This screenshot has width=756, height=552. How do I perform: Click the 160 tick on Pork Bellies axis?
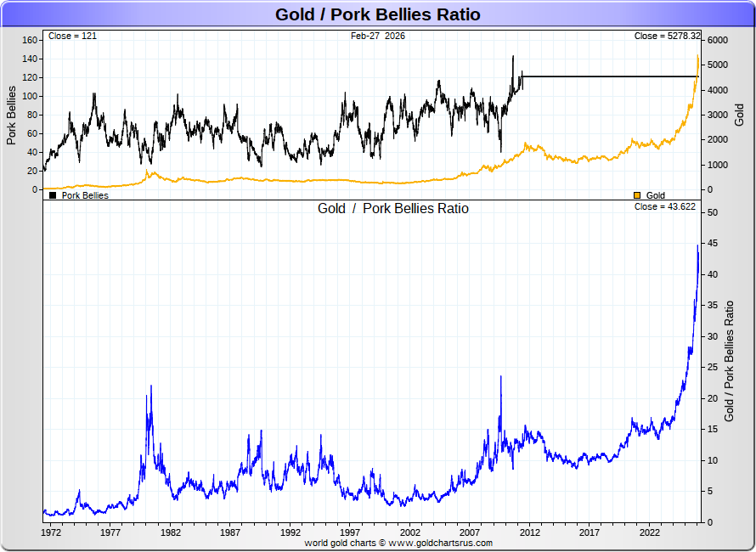pos(30,40)
